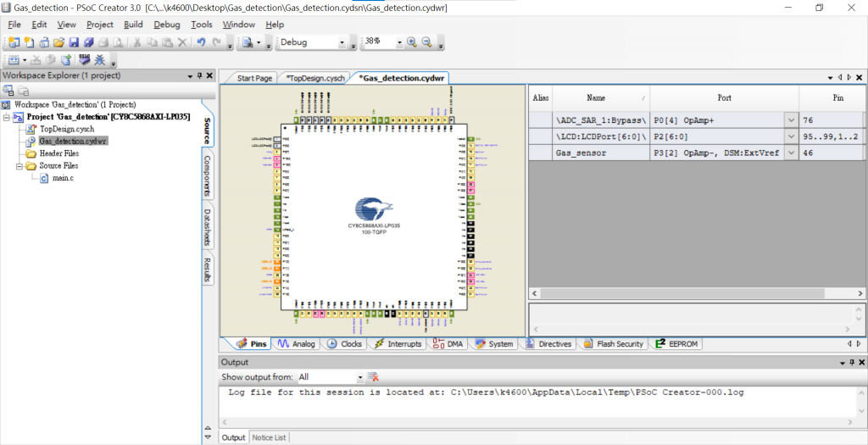Open the Port dropdown for Gas_sensor row
868x445 pixels.
point(791,153)
